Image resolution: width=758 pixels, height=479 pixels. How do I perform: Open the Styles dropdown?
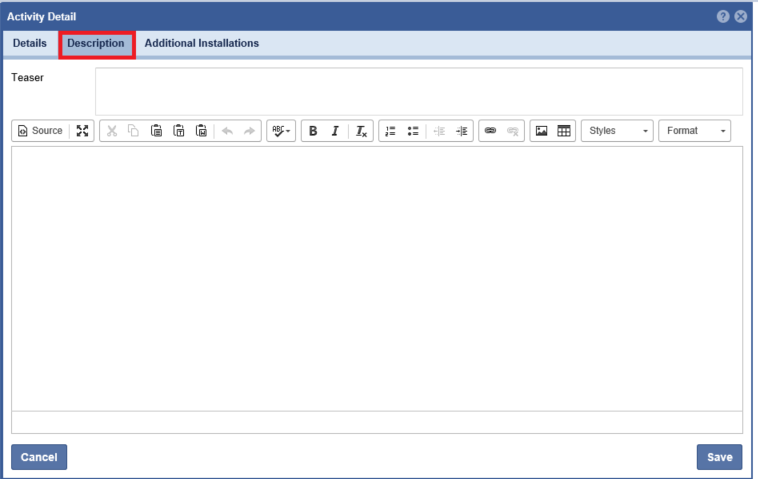(617, 131)
